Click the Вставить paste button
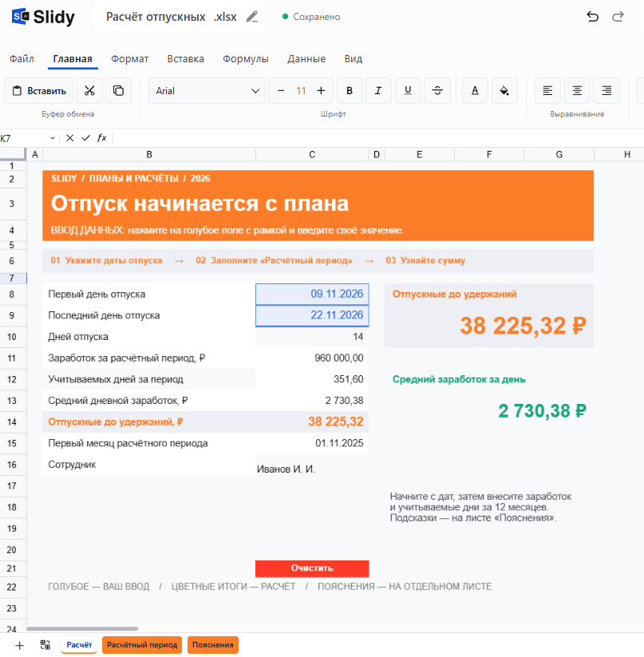This screenshot has height=657, width=644. coord(39,90)
